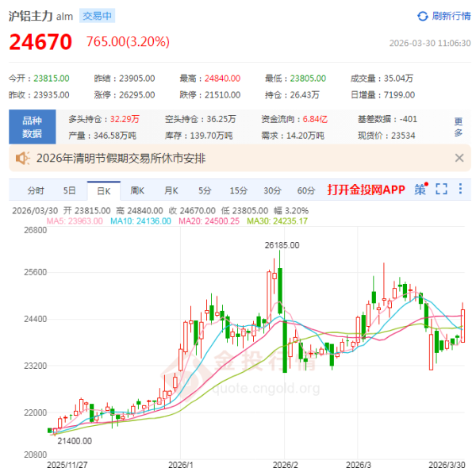This screenshot has width=476, height=468.
Task: Click the 策 strategy icon with red dot
Action: pyautogui.click(x=421, y=189)
